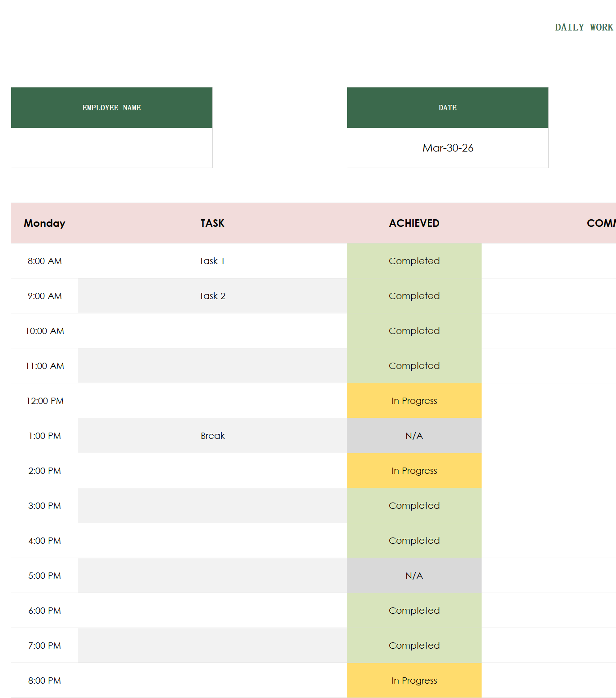Select the Monday column header
This screenshot has width=616, height=698.
coord(44,223)
